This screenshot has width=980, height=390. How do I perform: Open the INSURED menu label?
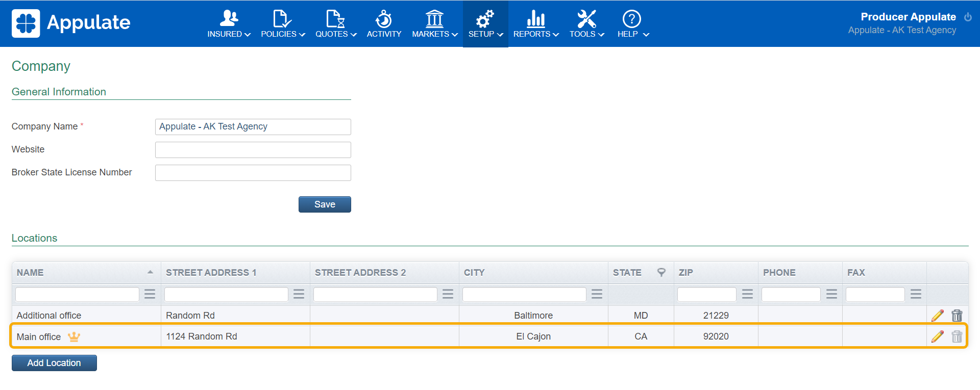point(225,34)
